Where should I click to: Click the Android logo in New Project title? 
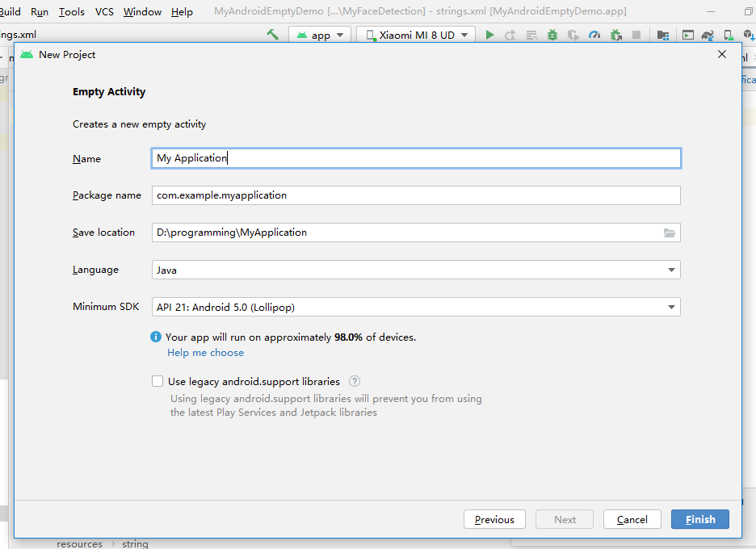(27, 54)
